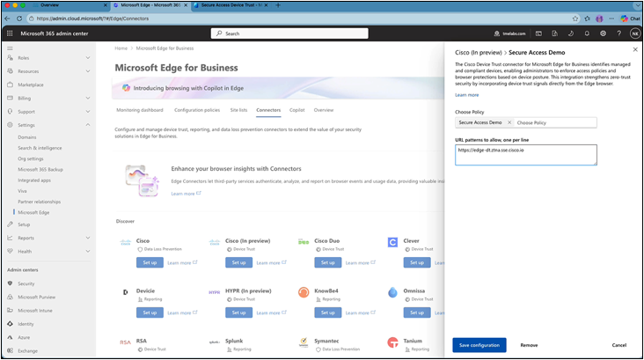Open Org settings nav item
The height and width of the screenshot is (360, 644).
(31, 158)
